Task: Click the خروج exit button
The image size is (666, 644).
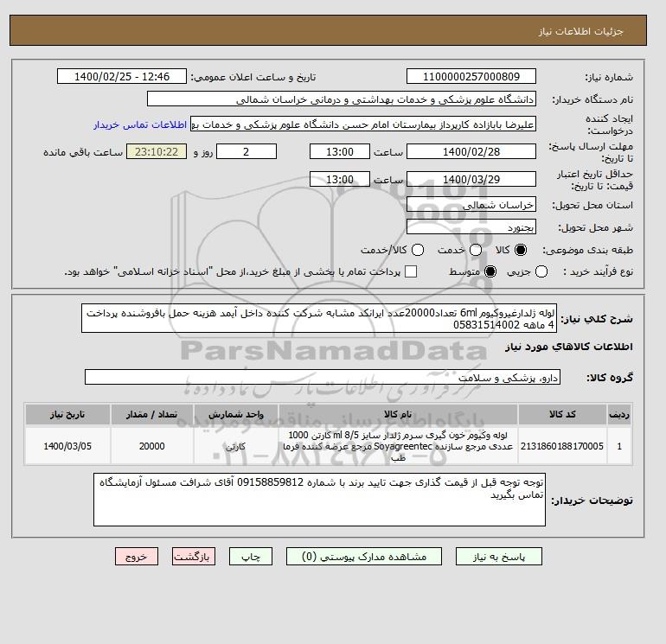Action: 137,556
